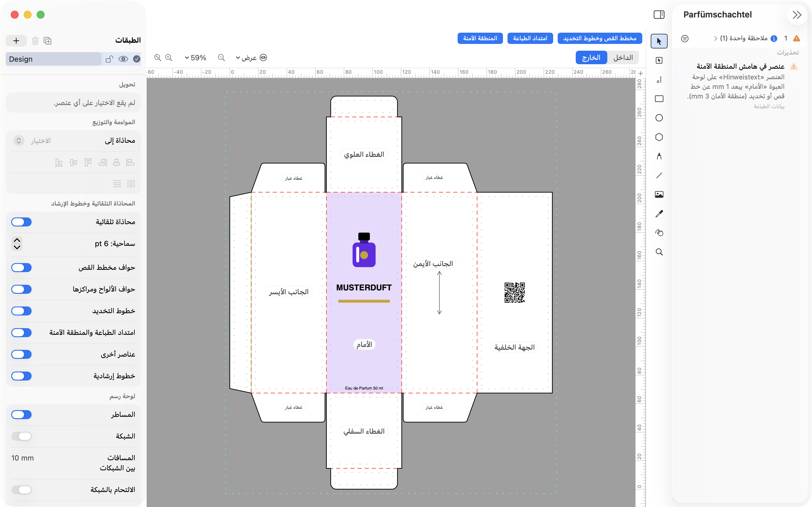Select the image placement tool
The height and width of the screenshot is (507, 812).
(x=659, y=194)
